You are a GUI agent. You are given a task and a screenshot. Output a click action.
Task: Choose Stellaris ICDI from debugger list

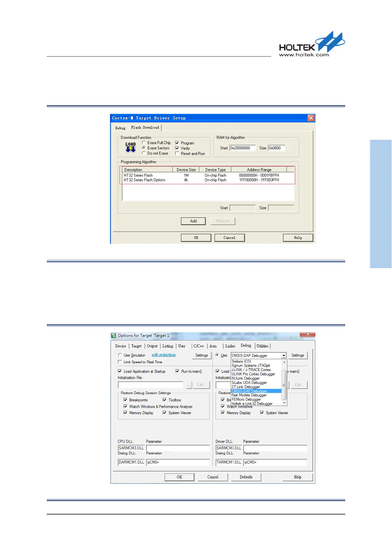point(256,361)
